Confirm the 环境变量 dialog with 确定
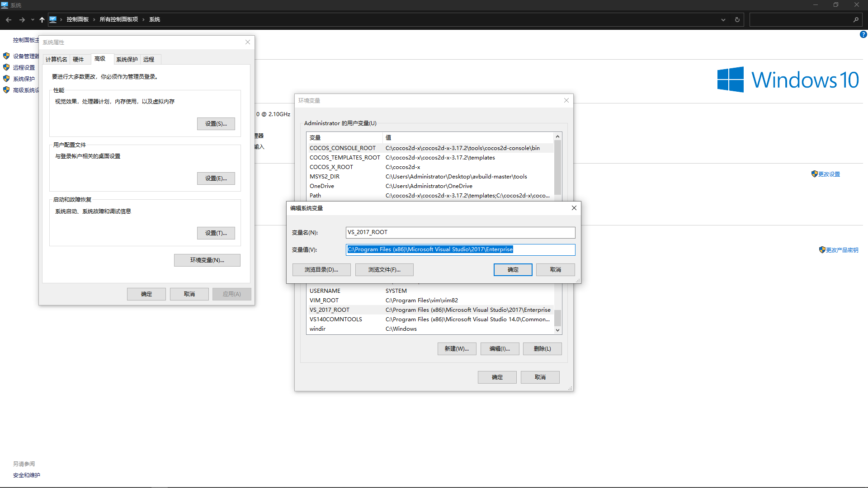868x488 pixels. (497, 377)
